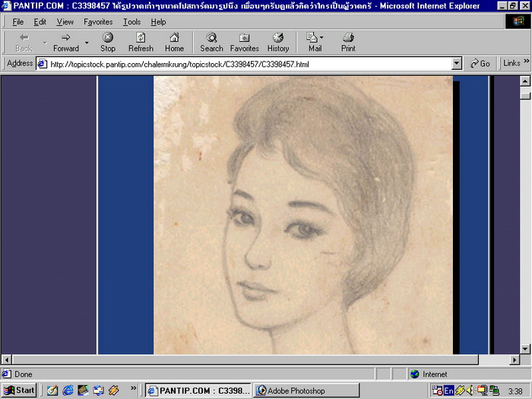Image resolution: width=532 pixels, height=399 pixels.
Task: Expand the address bar URL dropdown
Action: point(457,63)
